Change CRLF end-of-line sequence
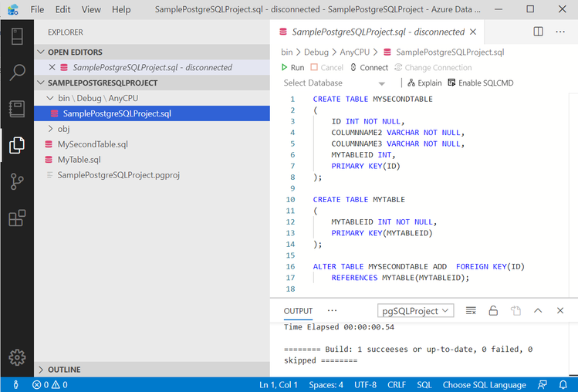Screen dimensions: 578x392 tap(397, 384)
